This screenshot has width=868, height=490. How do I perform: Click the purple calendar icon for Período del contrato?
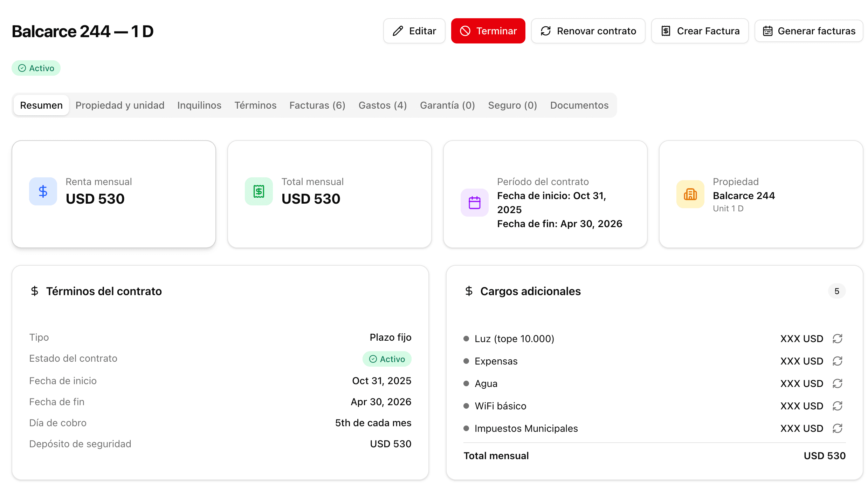[475, 203]
